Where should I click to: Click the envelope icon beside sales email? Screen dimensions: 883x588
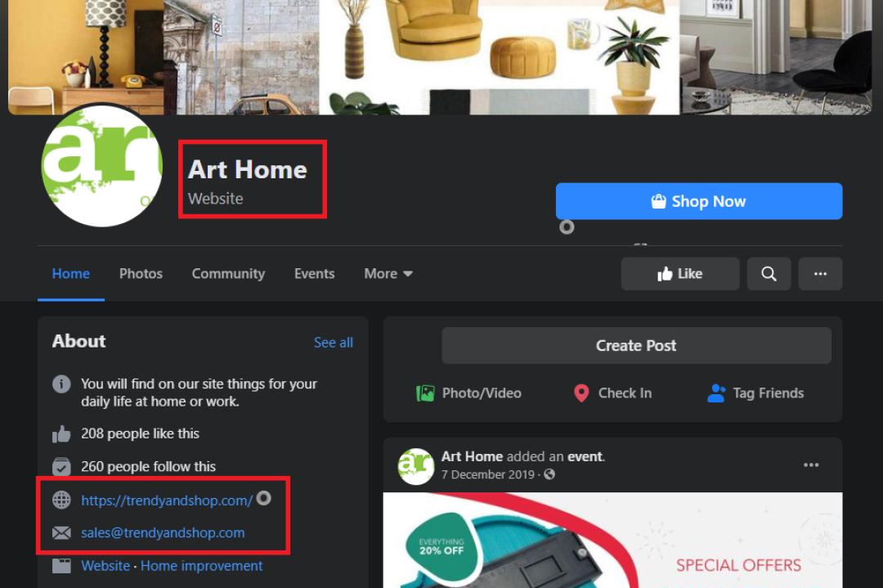[61, 533]
